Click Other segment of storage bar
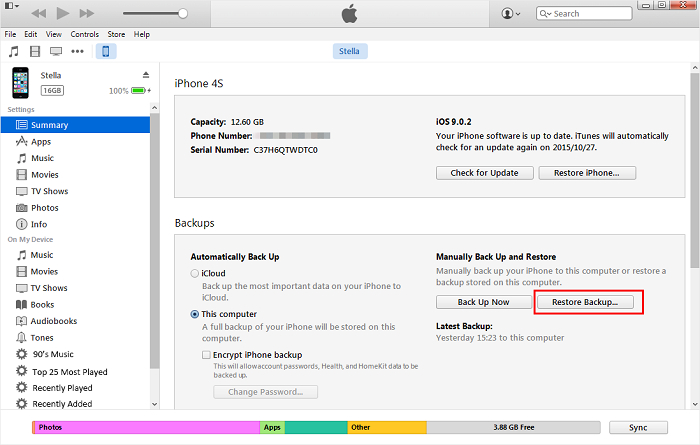 (387, 427)
